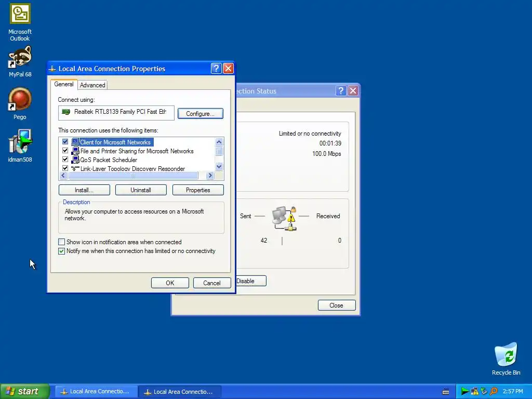Click the Safely Remove Hardware tray icon
The image size is (532, 399).
(x=484, y=392)
